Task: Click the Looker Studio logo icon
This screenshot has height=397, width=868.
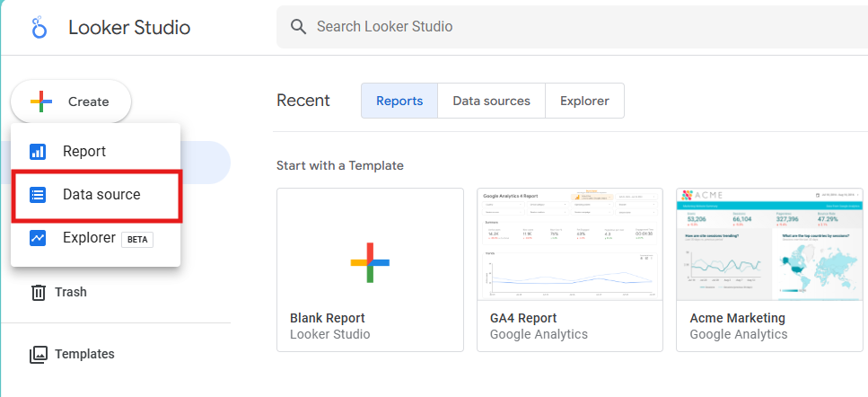Action: pos(39,28)
